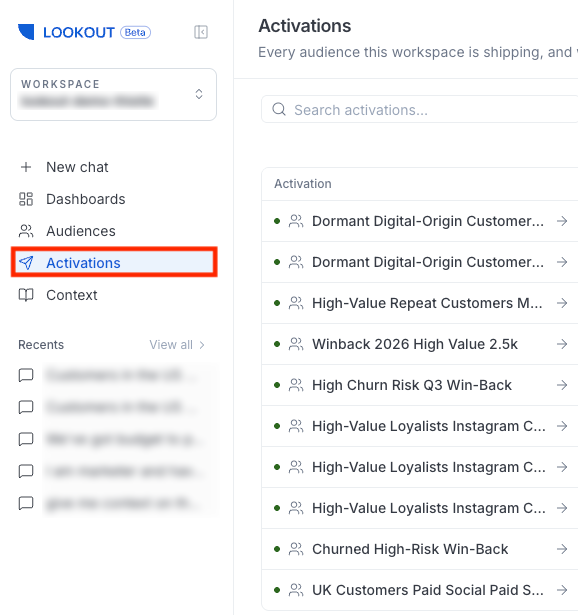Click audience icon in UK Customers row
The height and width of the screenshot is (615, 578).
(296, 590)
